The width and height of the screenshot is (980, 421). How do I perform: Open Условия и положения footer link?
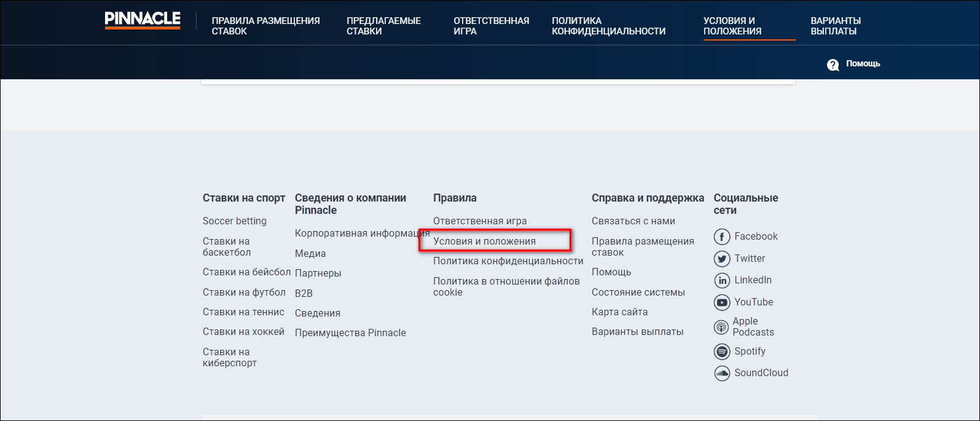click(x=484, y=242)
